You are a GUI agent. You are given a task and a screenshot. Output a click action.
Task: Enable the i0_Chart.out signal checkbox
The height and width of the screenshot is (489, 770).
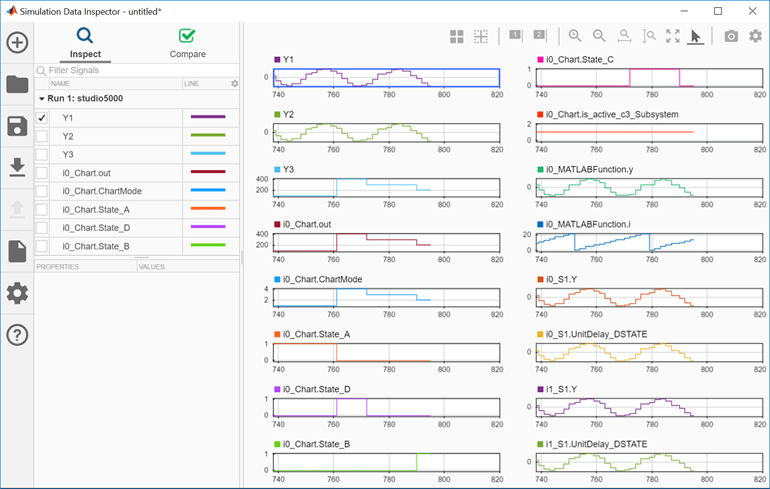click(x=41, y=173)
